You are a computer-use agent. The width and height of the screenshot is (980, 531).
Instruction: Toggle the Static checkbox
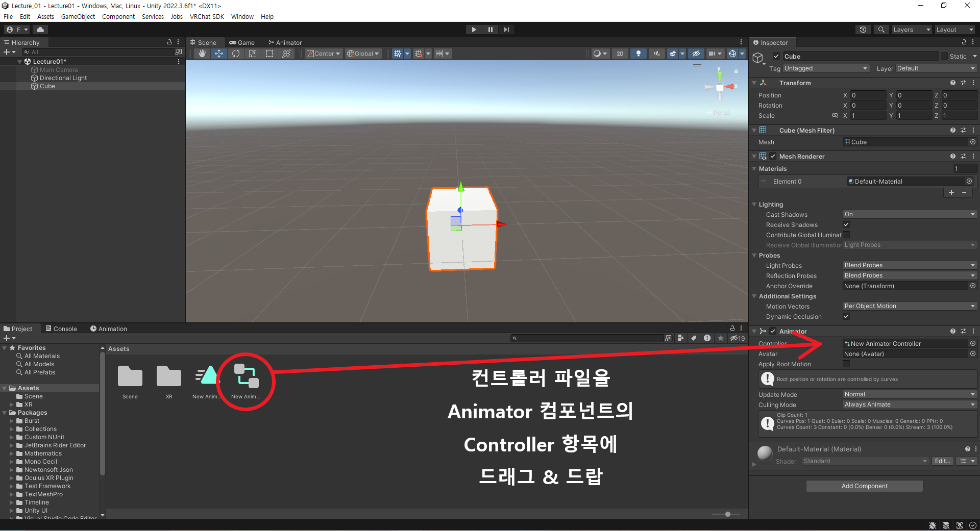click(944, 57)
